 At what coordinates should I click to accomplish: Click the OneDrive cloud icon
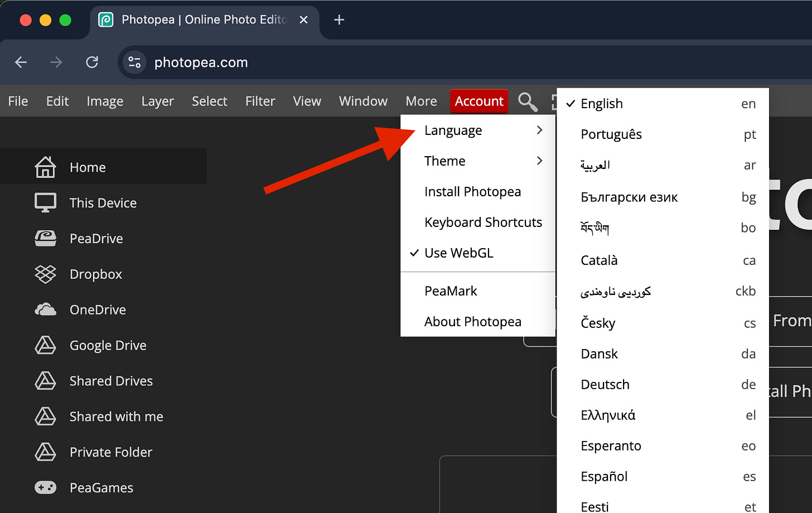coord(45,309)
